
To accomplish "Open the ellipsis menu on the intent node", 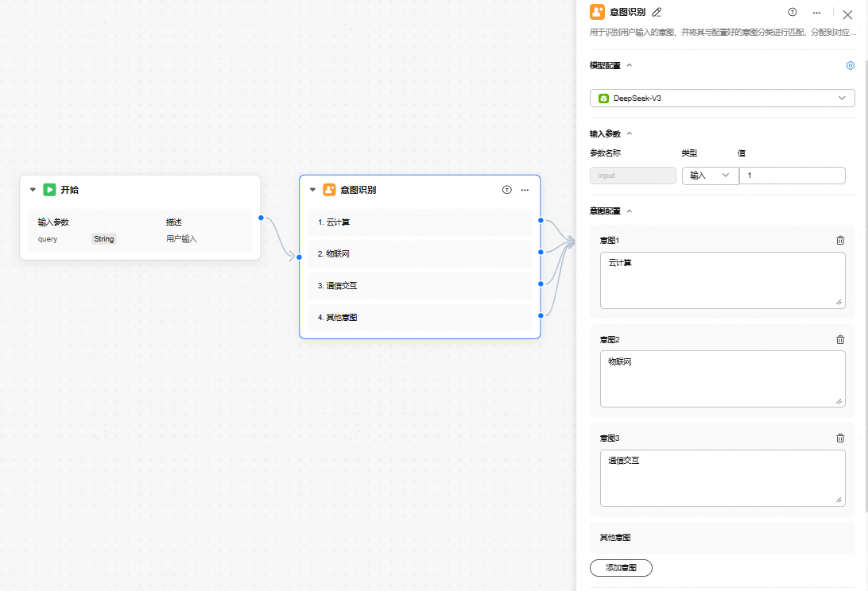I will 525,190.
